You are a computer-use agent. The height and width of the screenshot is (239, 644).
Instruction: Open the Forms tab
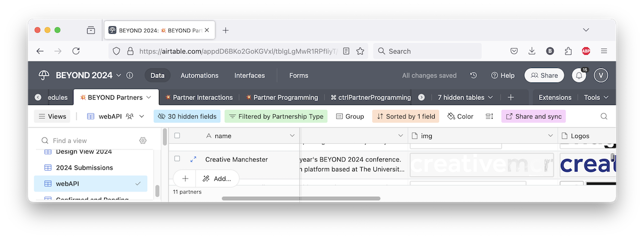(299, 75)
